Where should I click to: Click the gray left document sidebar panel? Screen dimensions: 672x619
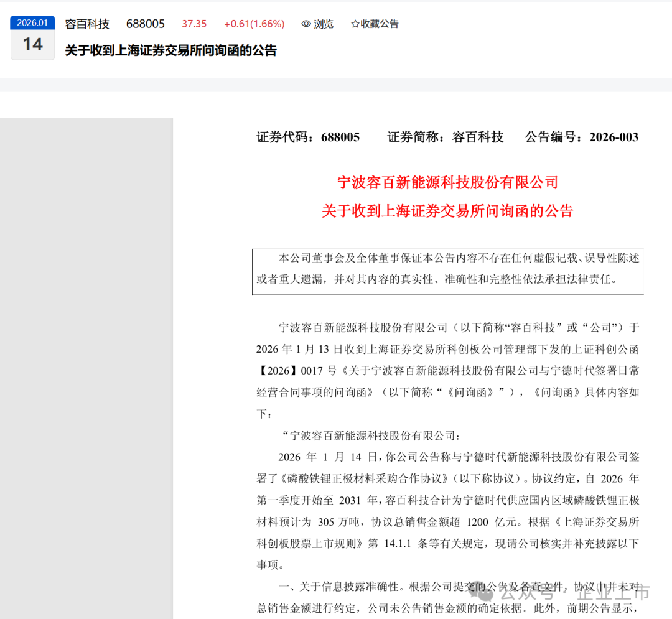[x=86, y=368]
